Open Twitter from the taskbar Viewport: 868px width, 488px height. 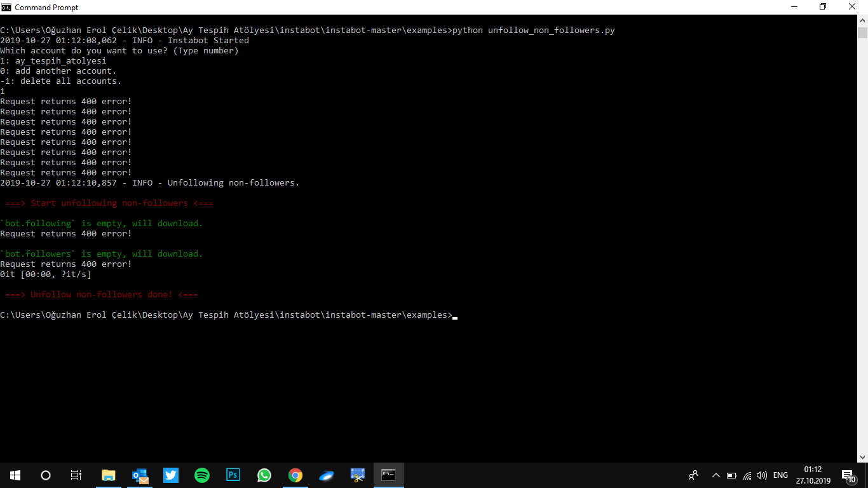click(170, 475)
